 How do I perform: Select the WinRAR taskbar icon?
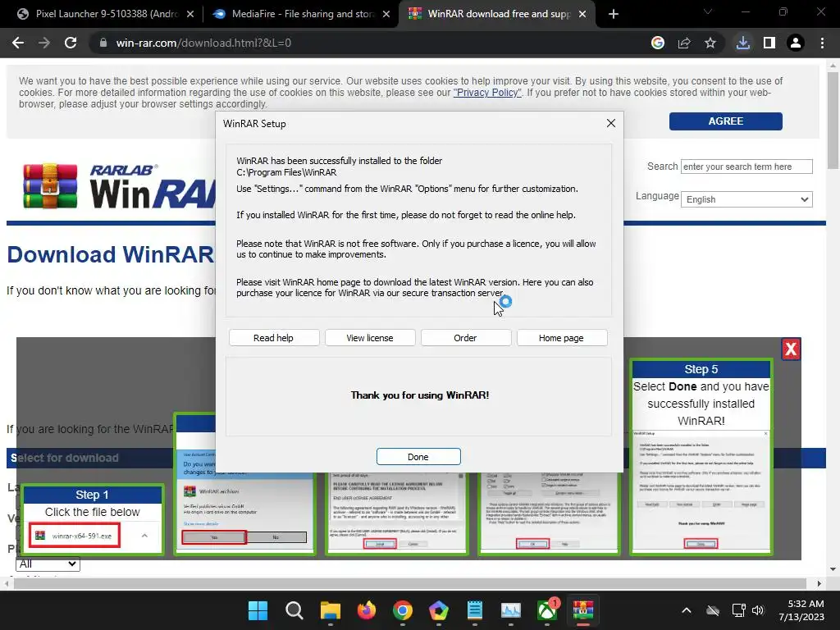coord(583,610)
